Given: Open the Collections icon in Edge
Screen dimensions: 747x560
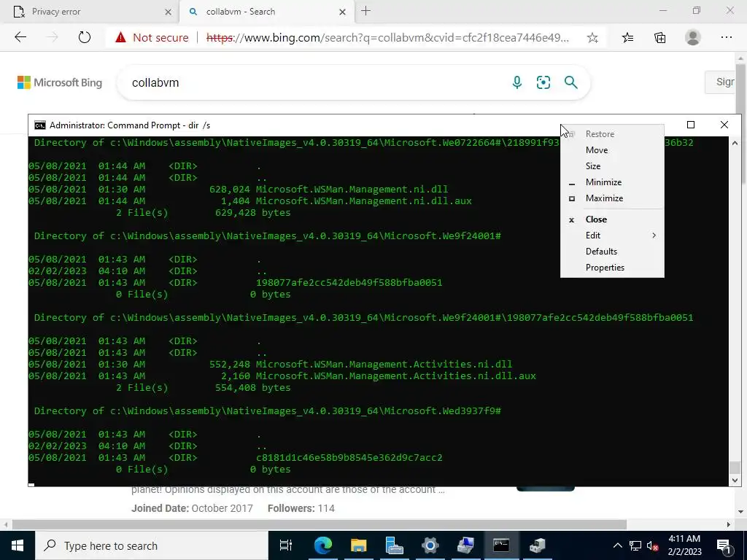Looking at the screenshot, I should point(659,38).
